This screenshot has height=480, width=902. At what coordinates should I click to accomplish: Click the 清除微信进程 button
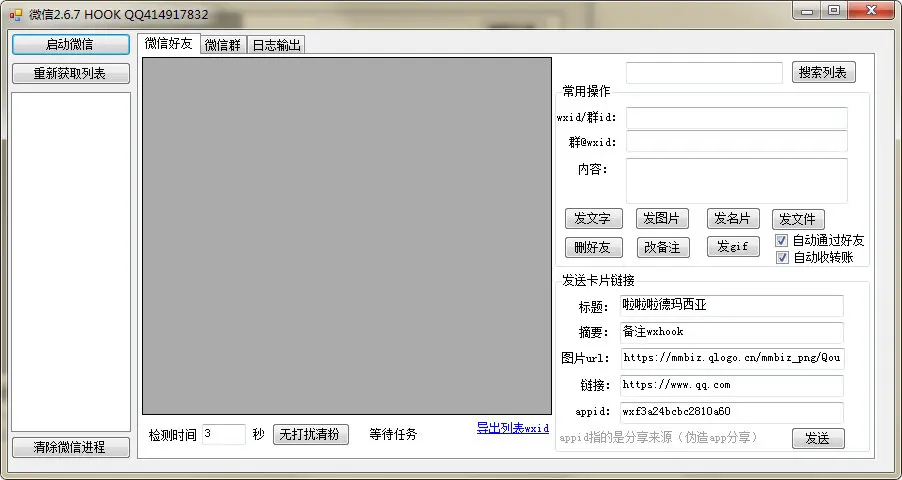[71, 447]
